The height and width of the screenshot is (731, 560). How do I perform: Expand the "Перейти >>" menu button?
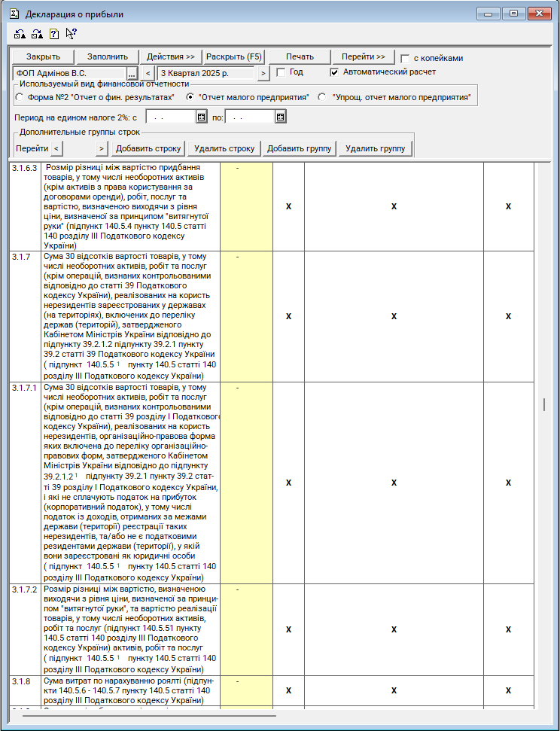coord(364,56)
